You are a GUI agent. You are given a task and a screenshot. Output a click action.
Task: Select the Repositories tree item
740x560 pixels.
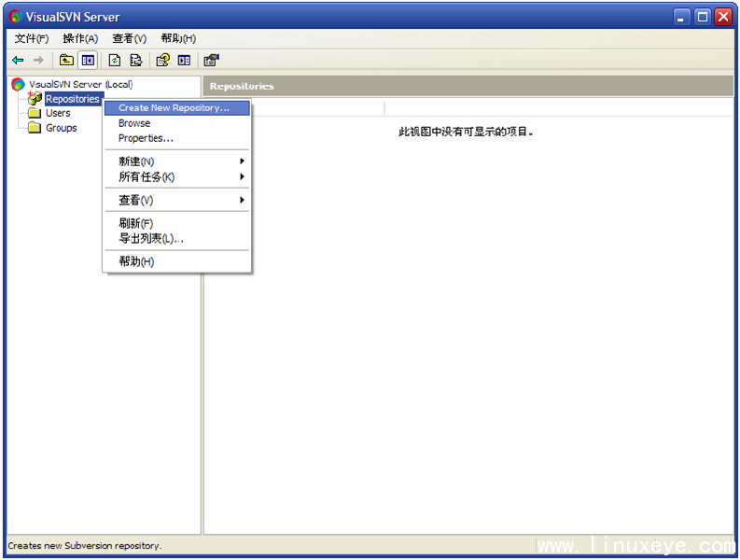tap(72, 99)
